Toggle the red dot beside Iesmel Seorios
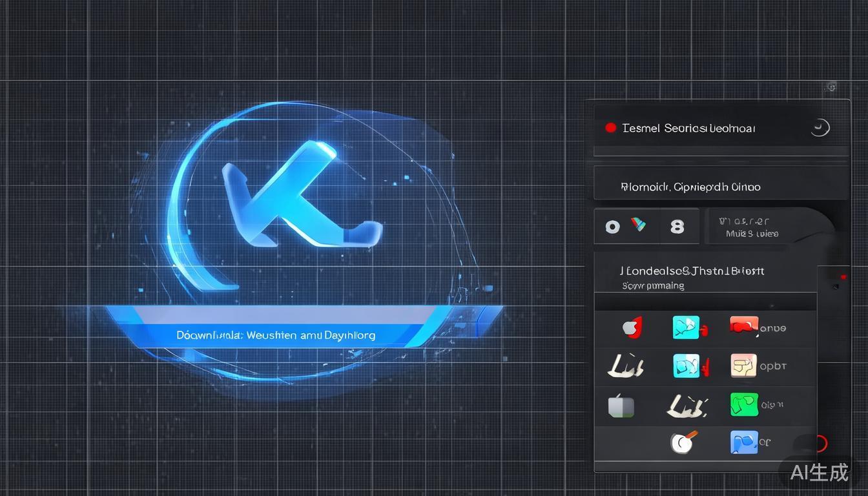The width and height of the screenshot is (868, 496). point(610,128)
